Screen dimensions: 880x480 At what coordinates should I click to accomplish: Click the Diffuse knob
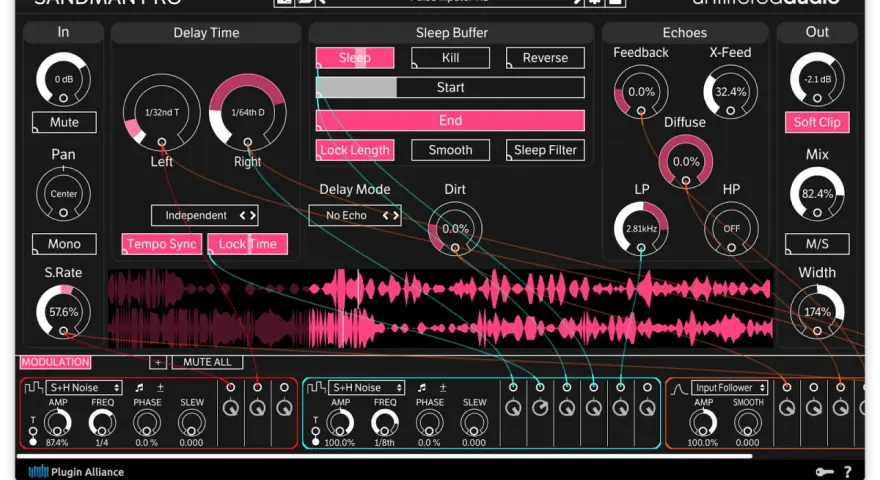pos(686,162)
